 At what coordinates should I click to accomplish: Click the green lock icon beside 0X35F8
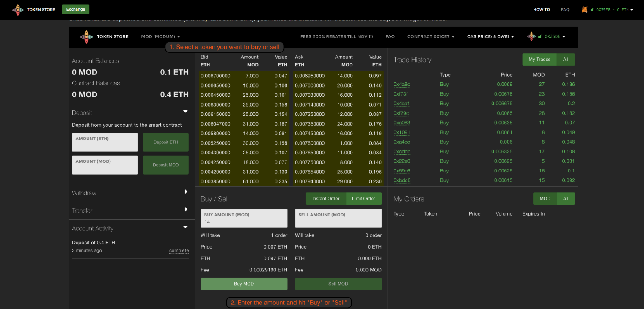click(592, 10)
